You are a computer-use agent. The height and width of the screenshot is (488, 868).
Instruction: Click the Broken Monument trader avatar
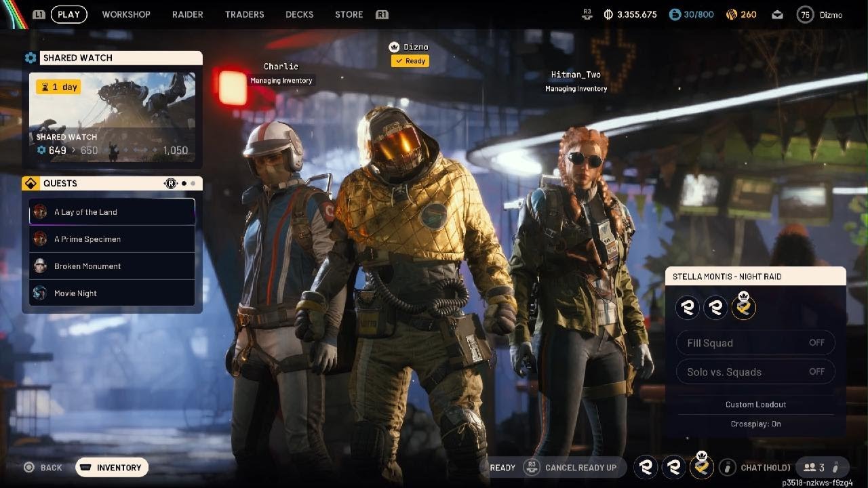[x=40, y=266]
